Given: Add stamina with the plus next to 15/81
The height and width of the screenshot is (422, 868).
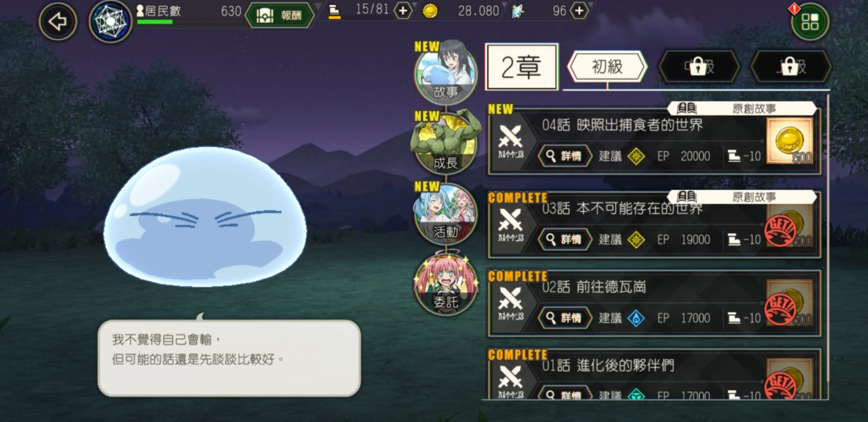Looking at the screenshot, I should click(403, 11).
